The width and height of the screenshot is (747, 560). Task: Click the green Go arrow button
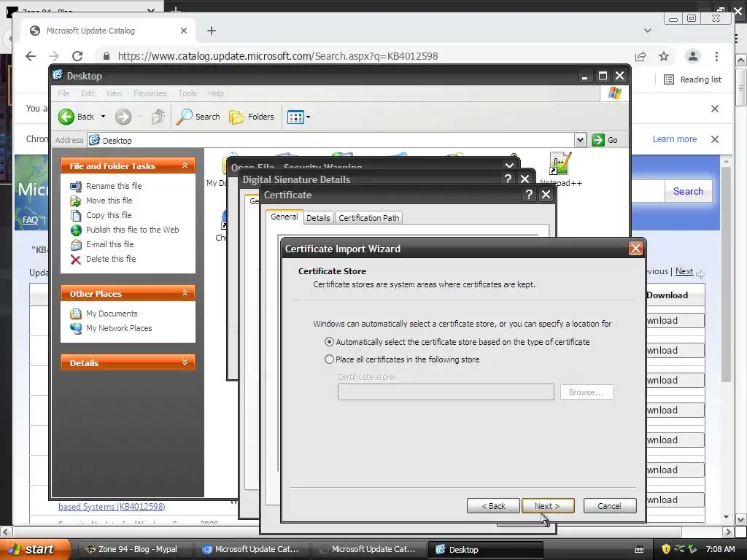(598, 140)
